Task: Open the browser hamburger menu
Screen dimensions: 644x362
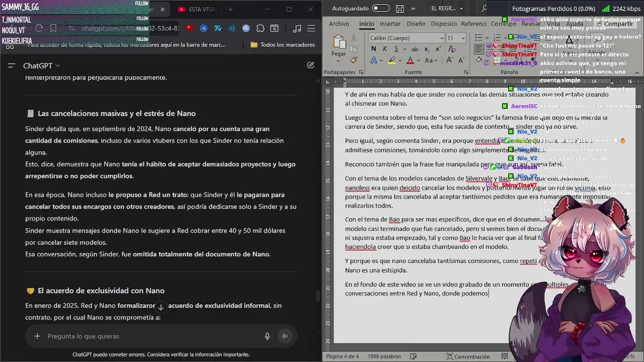Action: (312, 29)
